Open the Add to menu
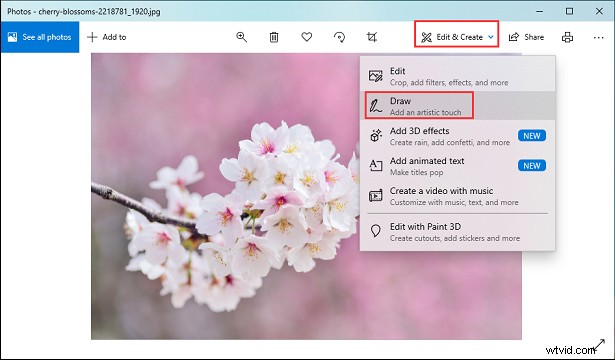 tap(107, 37)
